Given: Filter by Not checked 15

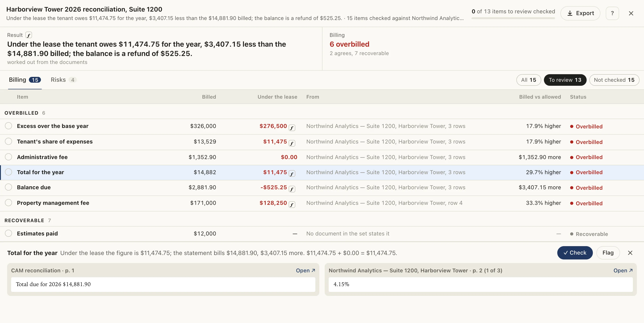Looking at the screenshot, I should (x=614, y=80).
